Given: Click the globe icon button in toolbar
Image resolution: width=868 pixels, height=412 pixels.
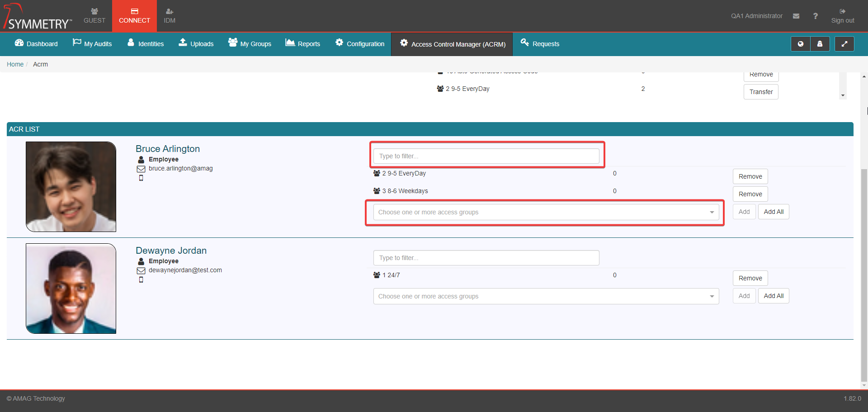Looking at the screenshot, I should 800,44.
